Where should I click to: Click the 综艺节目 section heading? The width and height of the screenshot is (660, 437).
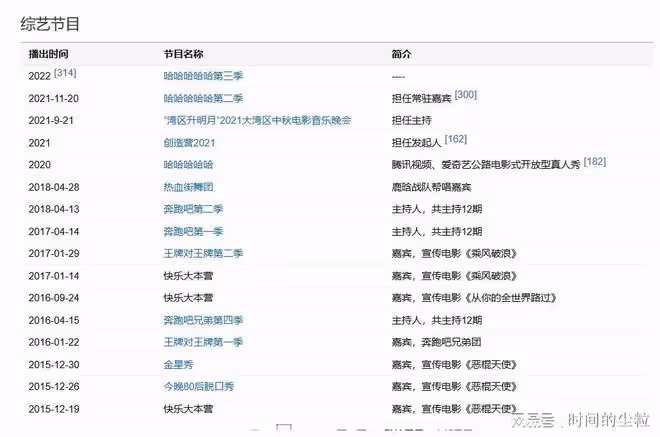50,24
